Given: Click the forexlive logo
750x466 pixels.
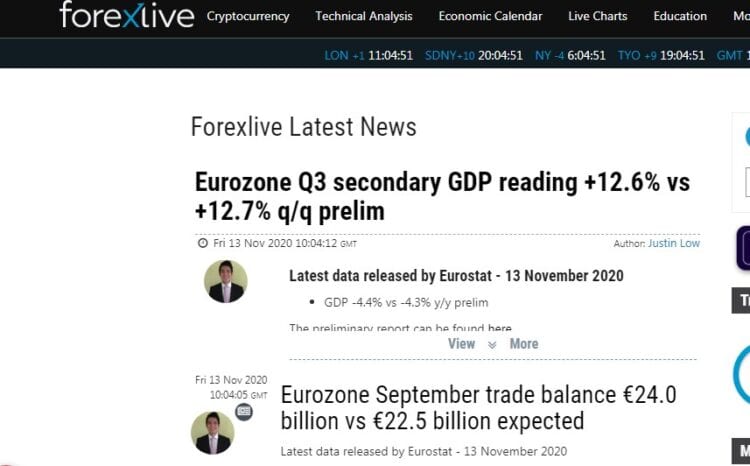Looking at the screenshot, I should pyautogui.click(x=127, y=14).
